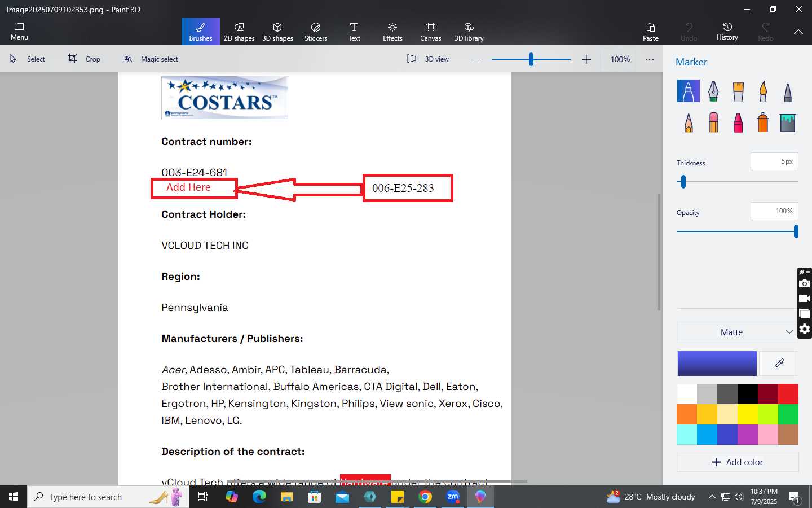Click the Add color button

tap(738, 462)
